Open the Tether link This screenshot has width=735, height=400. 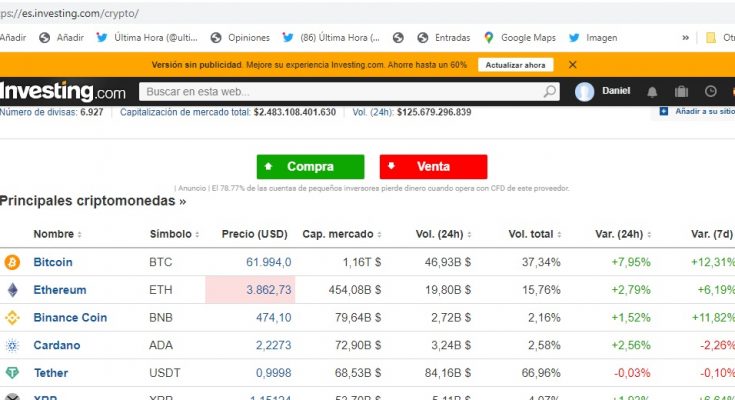(x=51, y=373)
